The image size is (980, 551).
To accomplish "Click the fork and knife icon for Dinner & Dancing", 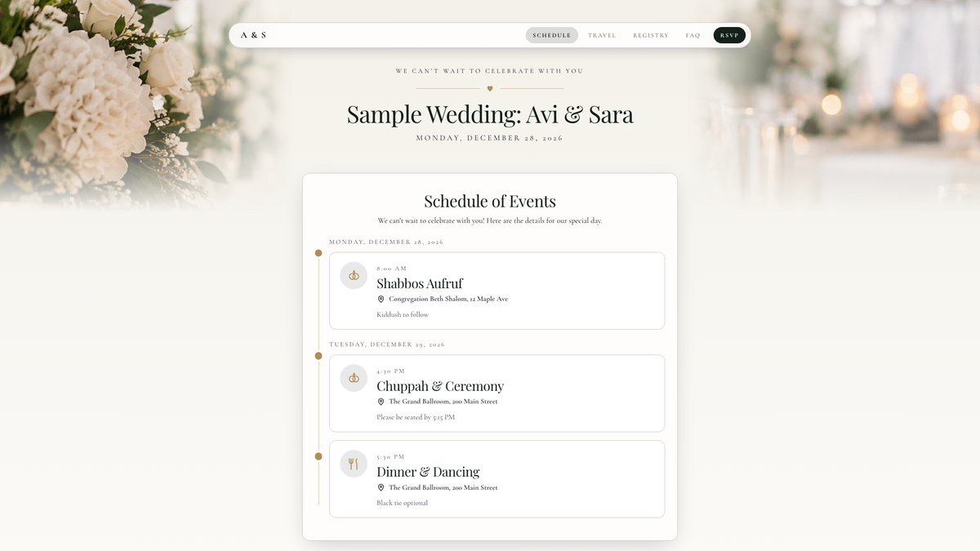I will coord(354,464).
